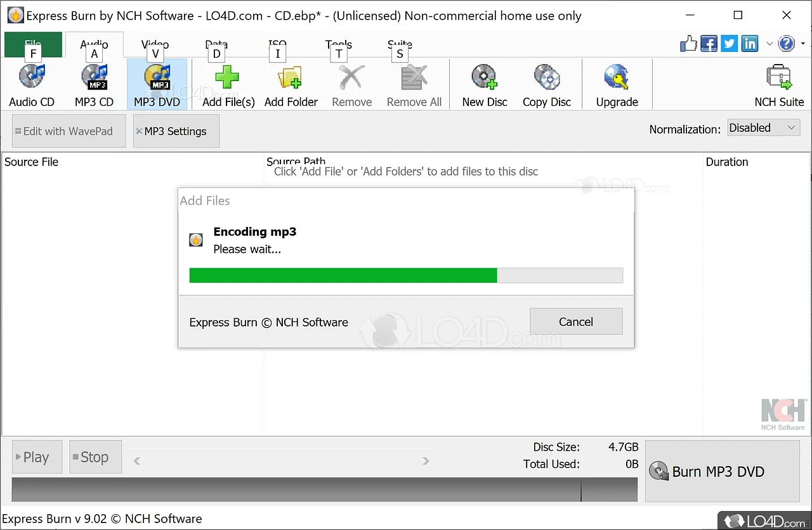Click the NCH Software logo
Image resolution: width=812 pixels, height=530 pixels.
pos(783,415)
